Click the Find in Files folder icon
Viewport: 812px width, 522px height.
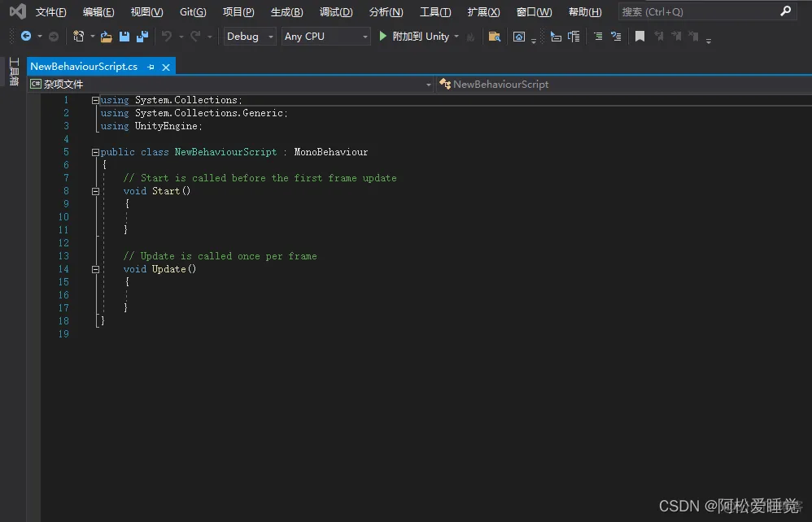point(495,37)
